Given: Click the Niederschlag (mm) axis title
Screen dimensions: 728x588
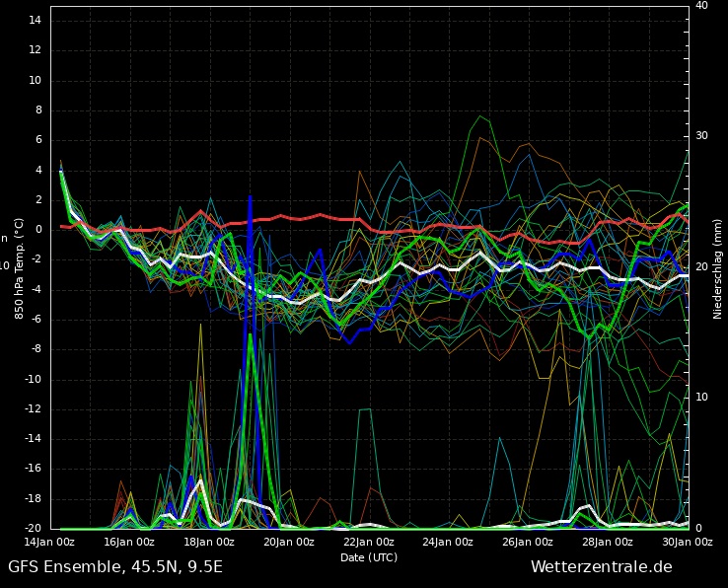Looking at the screenshot, I should pos(718,267).
